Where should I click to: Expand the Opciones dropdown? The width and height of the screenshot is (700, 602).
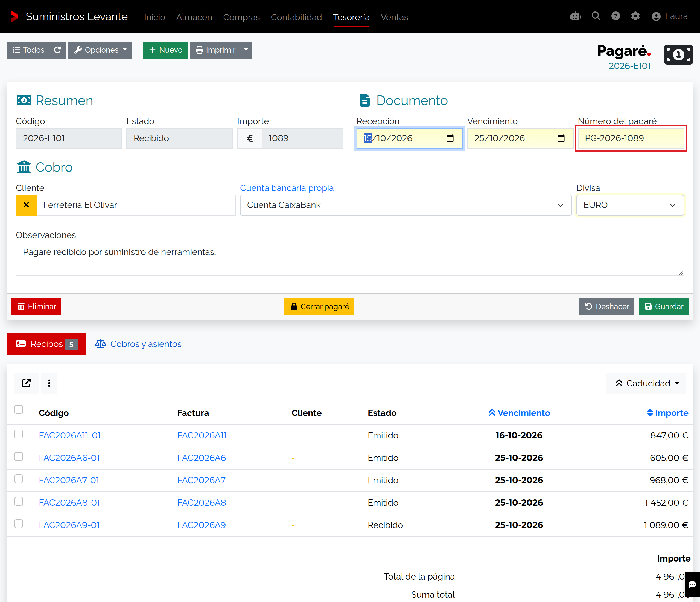(x=100, y=50)
